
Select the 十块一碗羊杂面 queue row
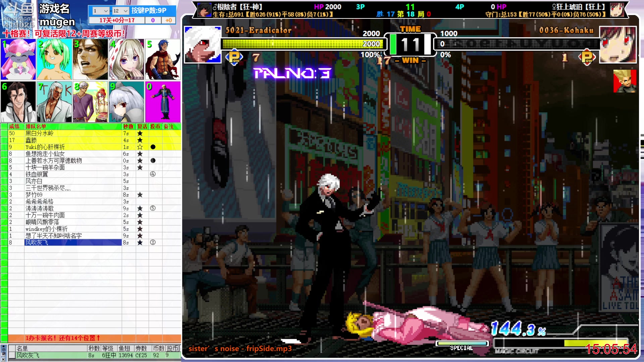click(73, 168)
